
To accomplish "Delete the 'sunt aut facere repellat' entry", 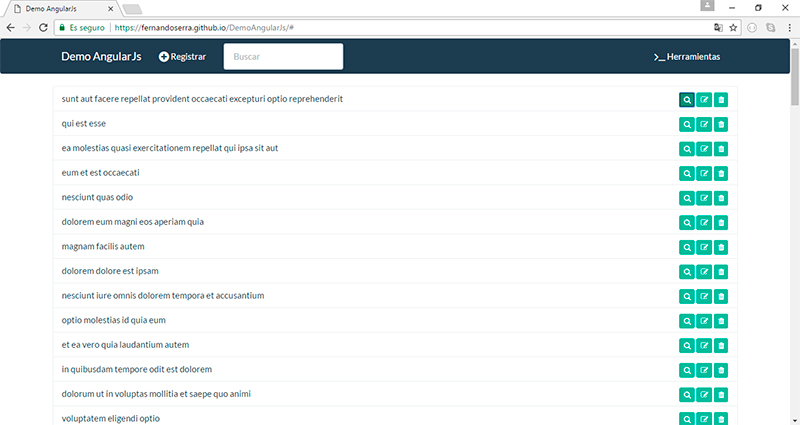I will (x=721, y=100).
